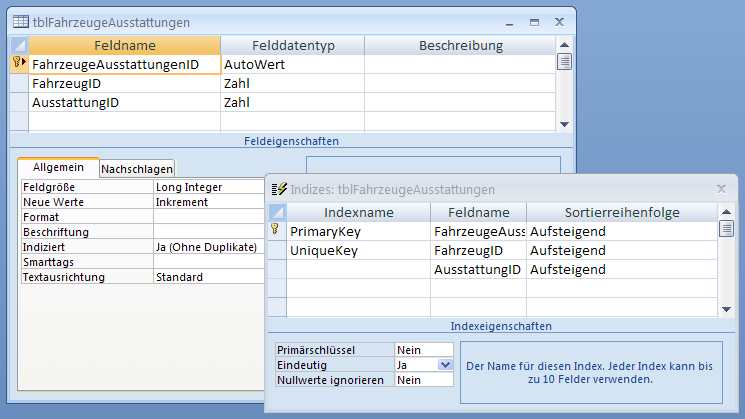Click the primary key icon beside FahrzeugeAusstattungenID
The image size is (745, 419).
pyautogui.click(x=18, y=64)
